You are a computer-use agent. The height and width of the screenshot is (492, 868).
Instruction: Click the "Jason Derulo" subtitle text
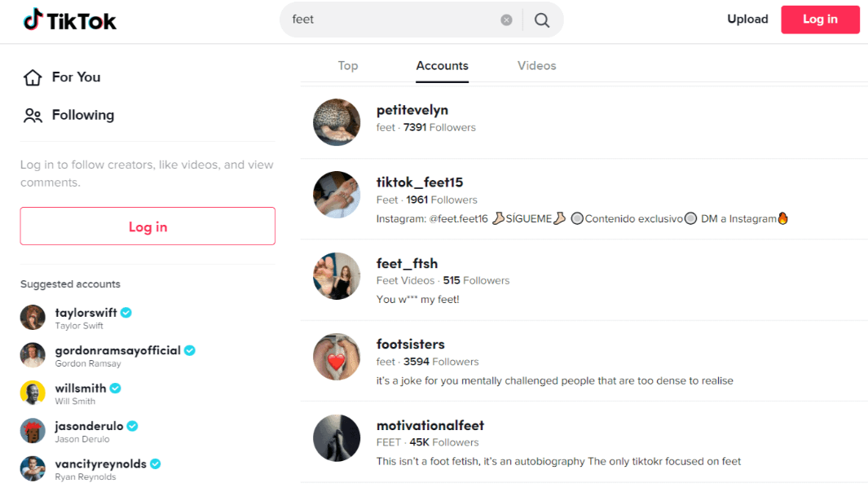pyautogui.click(x=82, y=439)
